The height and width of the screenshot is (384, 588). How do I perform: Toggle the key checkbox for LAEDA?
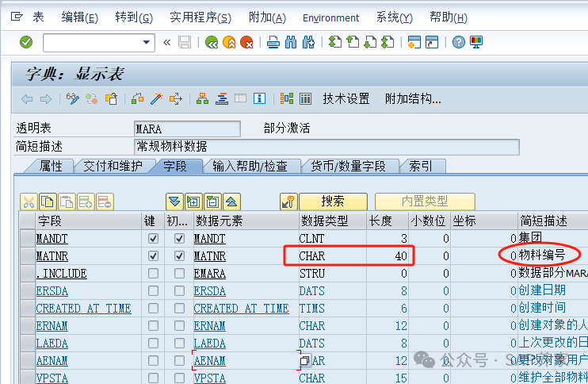153,343
